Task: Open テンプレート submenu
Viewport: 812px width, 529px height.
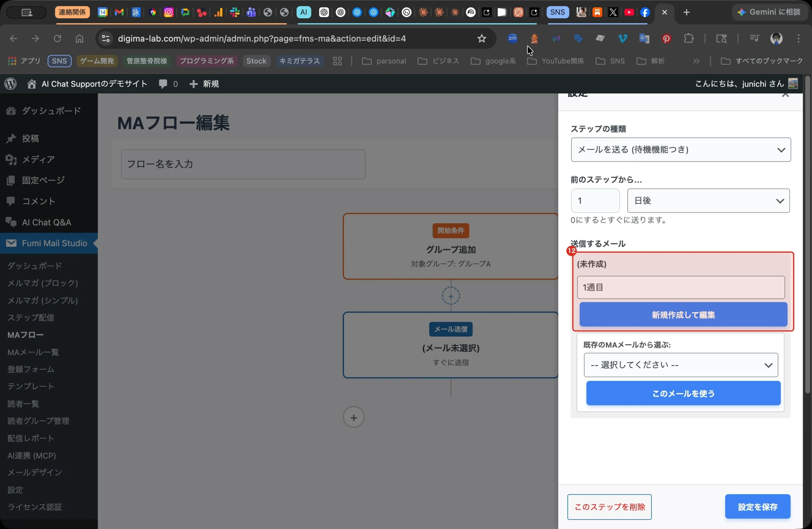Action: 31,386
